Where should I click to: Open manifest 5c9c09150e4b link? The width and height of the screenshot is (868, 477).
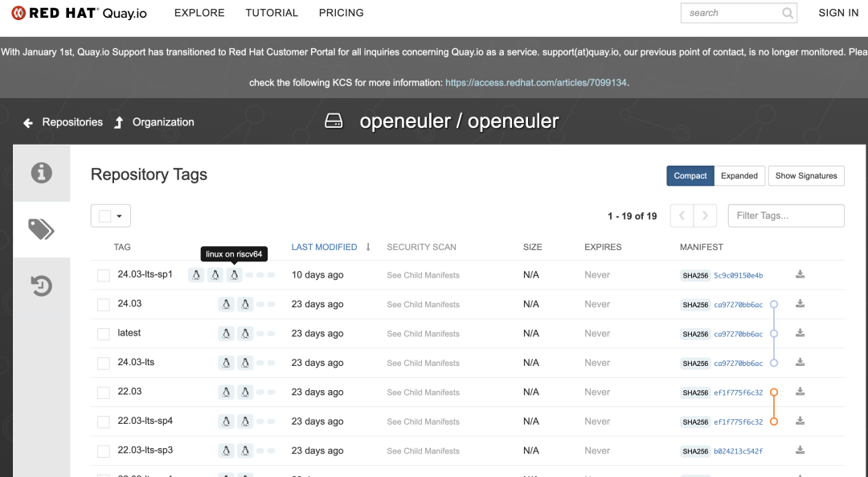pos(738,275)
